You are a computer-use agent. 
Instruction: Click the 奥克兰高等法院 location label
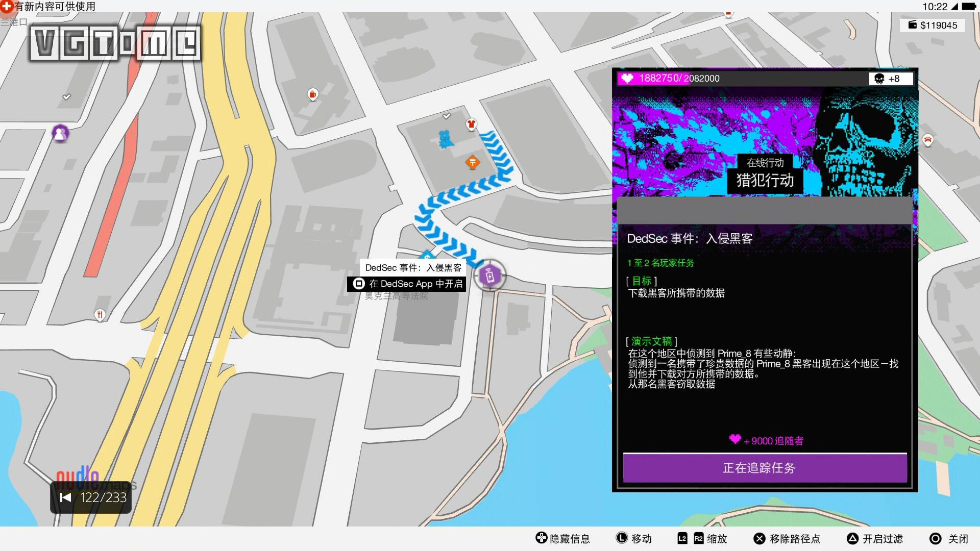coord(397,296)
